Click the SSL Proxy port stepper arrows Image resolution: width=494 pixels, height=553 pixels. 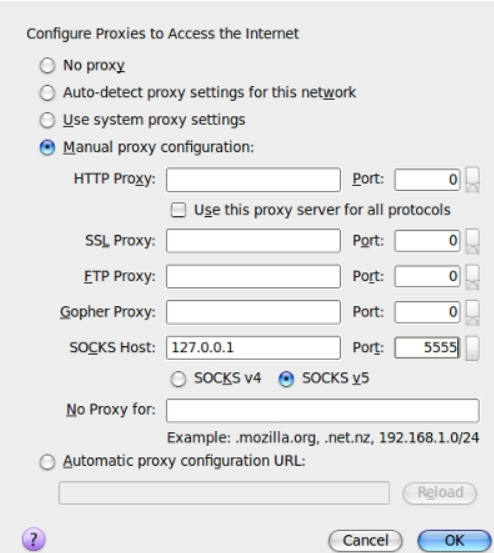472,241
